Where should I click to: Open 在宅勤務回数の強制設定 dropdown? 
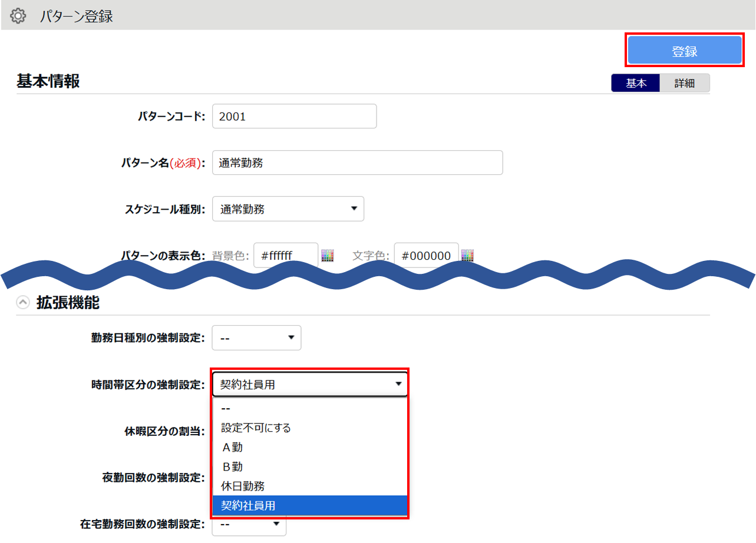(x=249, y=524)
